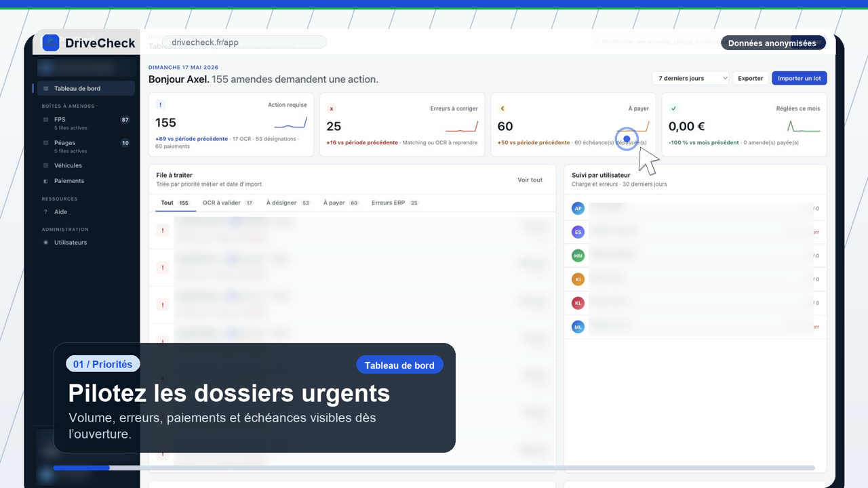This screenshot has width=868, height=488.
Task: Click the 87 badge next to FPS
Action: (125, 120)
